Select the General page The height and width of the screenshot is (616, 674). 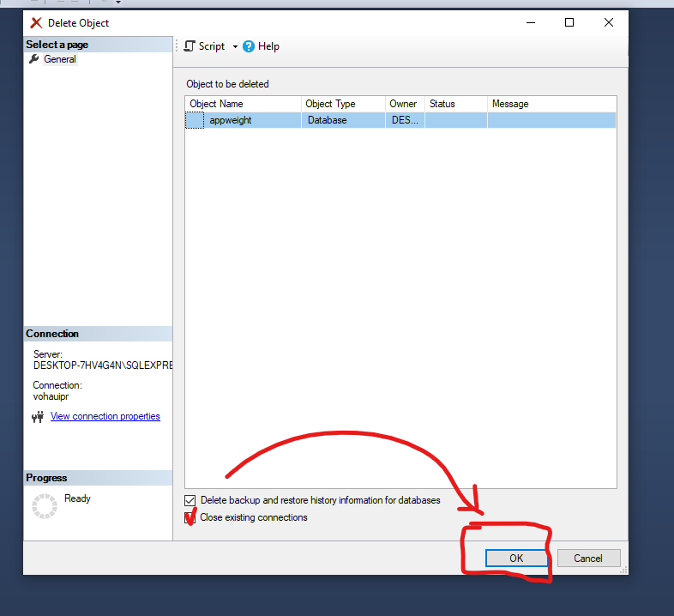pyautogui.click(x=60, y=59)
